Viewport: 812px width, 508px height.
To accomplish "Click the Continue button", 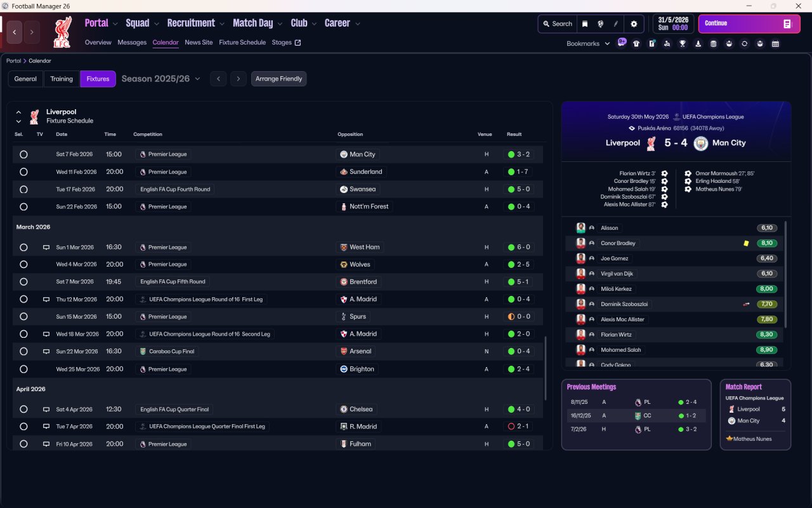I will pos(749,24).
